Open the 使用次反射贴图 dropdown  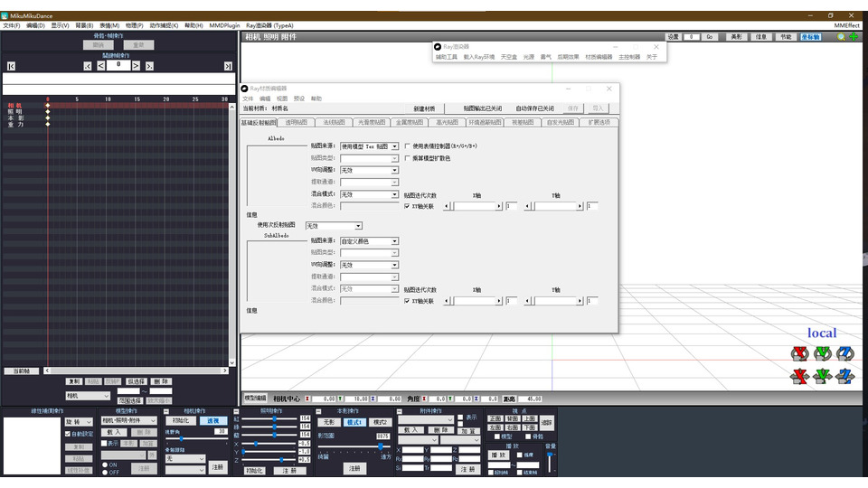point(358,225)
